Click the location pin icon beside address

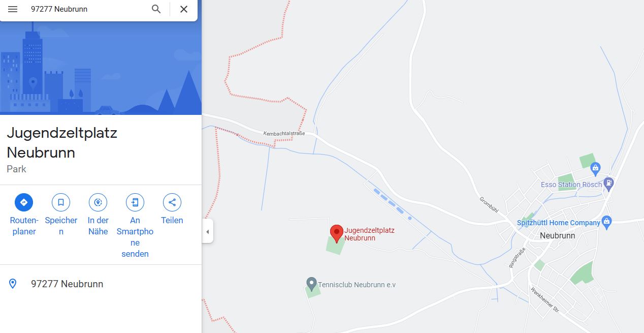click(13, 284)
